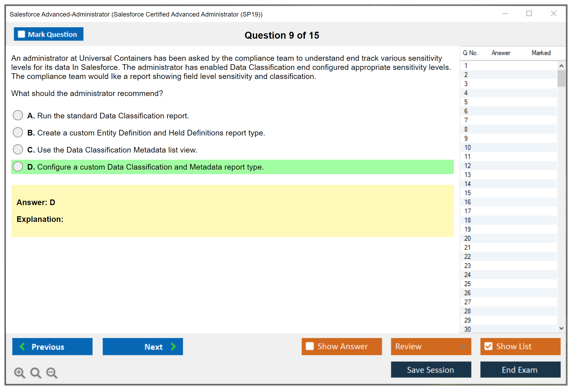Click the question list scroll up arrow

coord(561,66)
